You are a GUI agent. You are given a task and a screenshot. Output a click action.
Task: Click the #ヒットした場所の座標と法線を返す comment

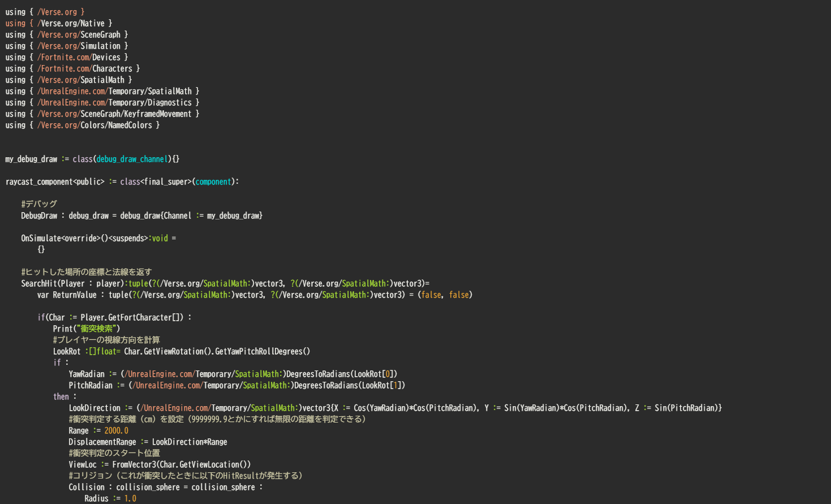tap(87, 272)
